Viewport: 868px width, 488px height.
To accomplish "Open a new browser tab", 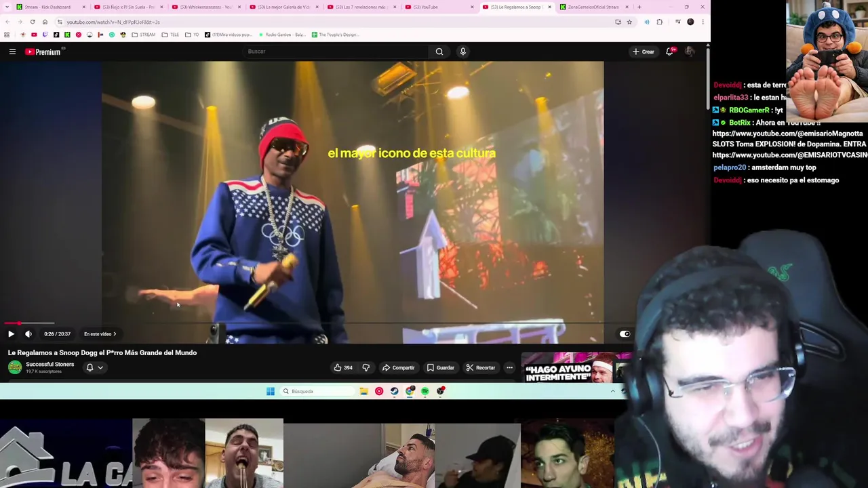I will (x=639, y=7).
